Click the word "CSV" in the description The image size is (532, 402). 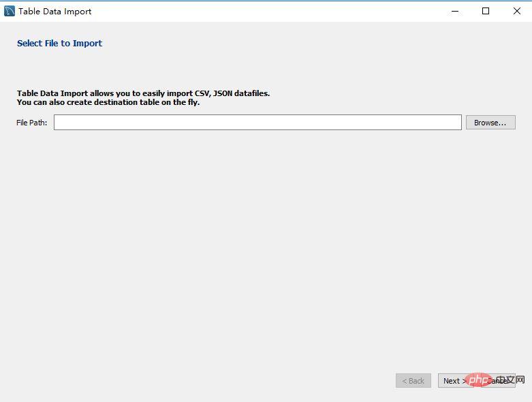[x=202, y=93]
